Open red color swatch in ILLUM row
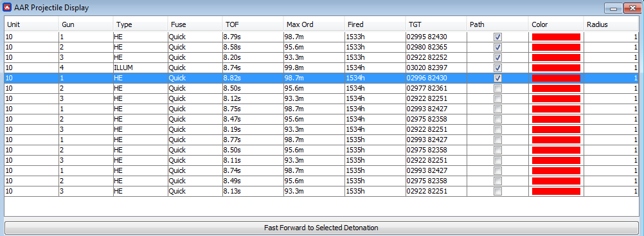 coord(556,68)
